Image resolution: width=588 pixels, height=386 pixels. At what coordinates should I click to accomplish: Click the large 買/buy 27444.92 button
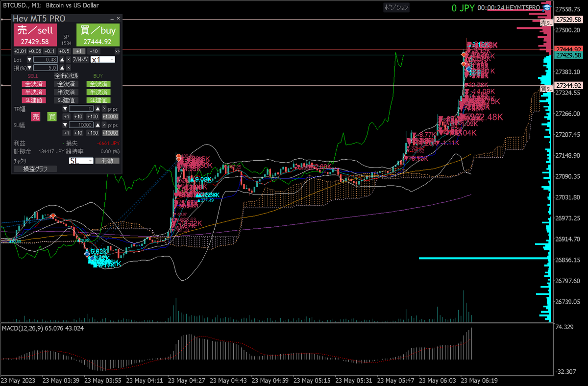[98, 35]
